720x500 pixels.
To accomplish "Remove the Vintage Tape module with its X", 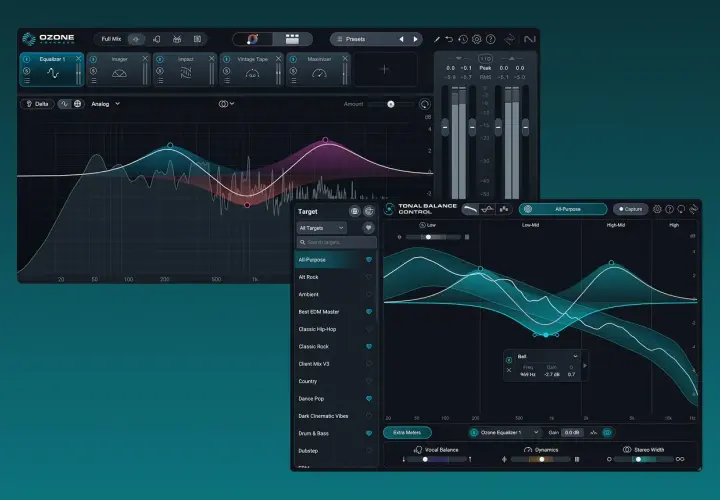I will 278,59.
